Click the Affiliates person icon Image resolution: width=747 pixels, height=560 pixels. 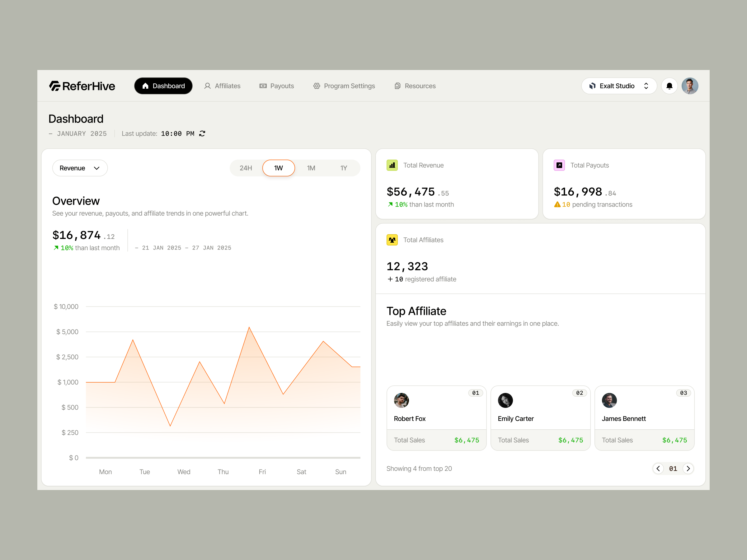(208, 86)
